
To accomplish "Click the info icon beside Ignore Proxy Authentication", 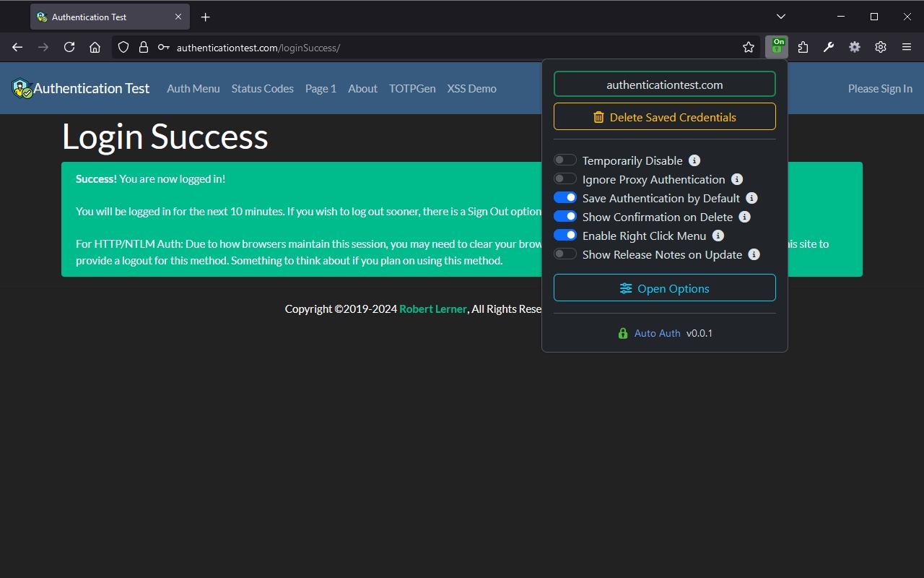I will pos(737,179).
